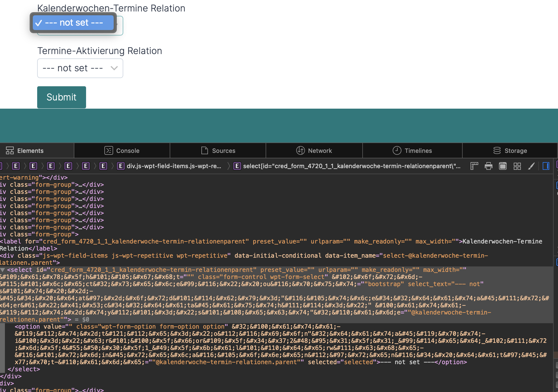The height and width of the screenshot is (392, 558).
Task: Click the Kalenderwochen-Termine Relation label
Action: coord(111,8)
